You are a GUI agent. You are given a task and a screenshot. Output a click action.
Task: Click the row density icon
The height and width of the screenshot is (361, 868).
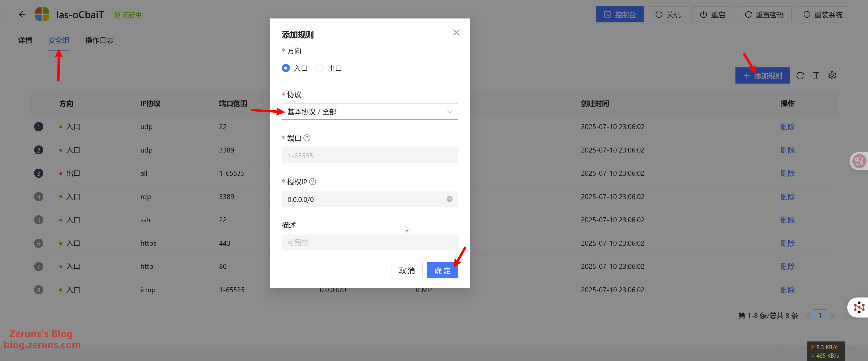coord(816,76)
